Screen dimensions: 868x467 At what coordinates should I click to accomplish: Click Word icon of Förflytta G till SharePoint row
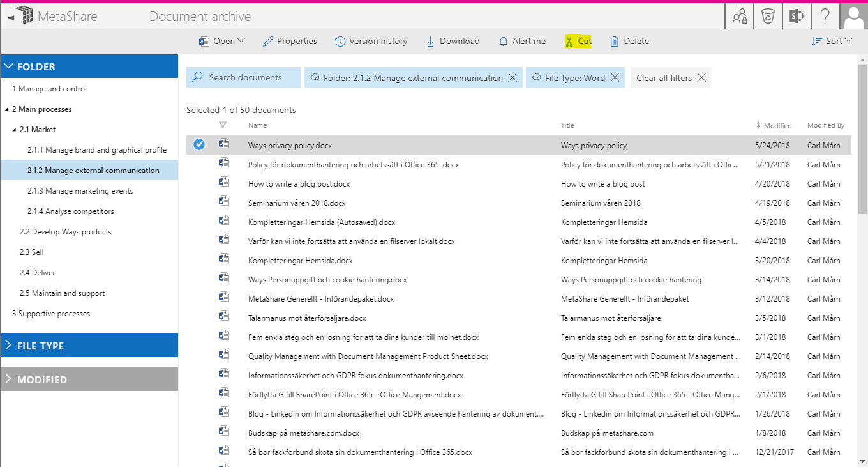pos(223,393)
